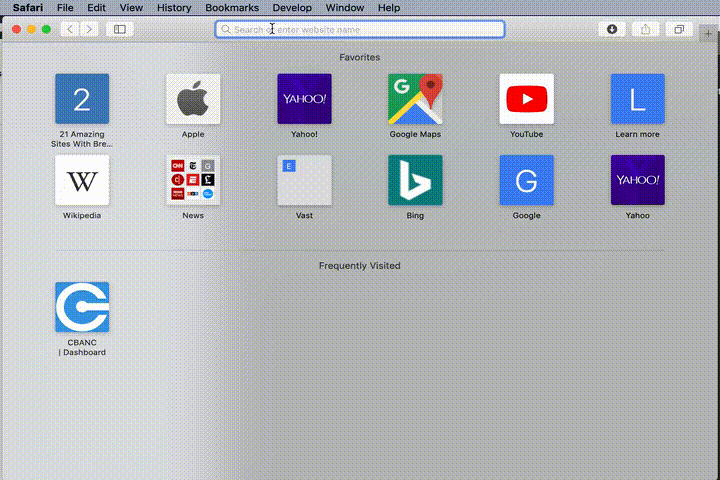Open the News favorites folder

[x=193, y=180]
